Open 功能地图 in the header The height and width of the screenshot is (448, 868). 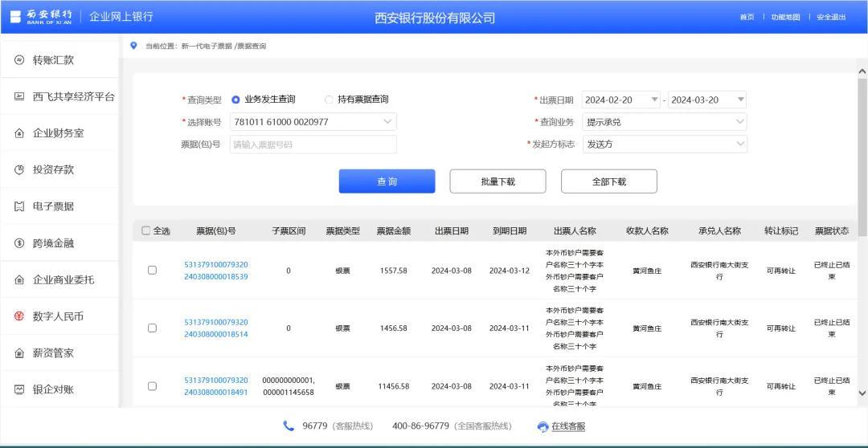coord(785,17)
